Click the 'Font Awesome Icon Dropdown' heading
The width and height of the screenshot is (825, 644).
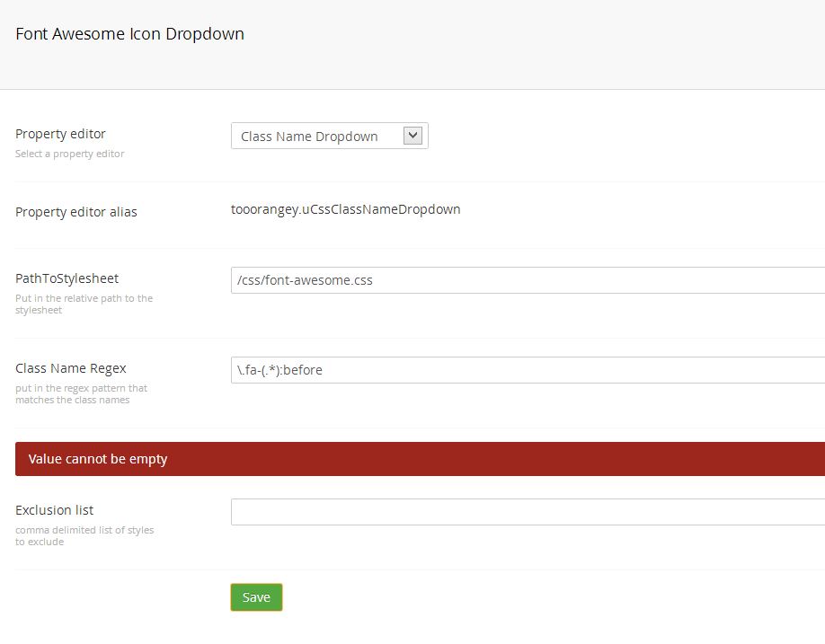130,33
